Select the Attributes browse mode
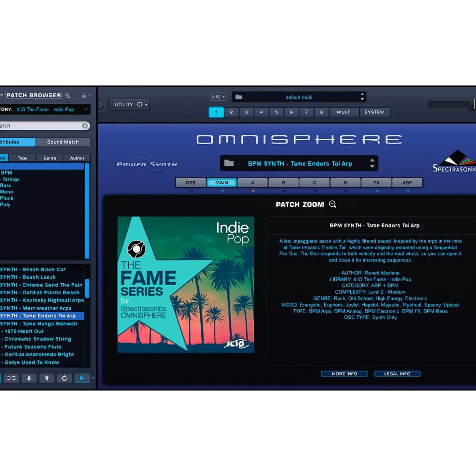Viewport: 476px width, 476px height. (x=17, y=142)
